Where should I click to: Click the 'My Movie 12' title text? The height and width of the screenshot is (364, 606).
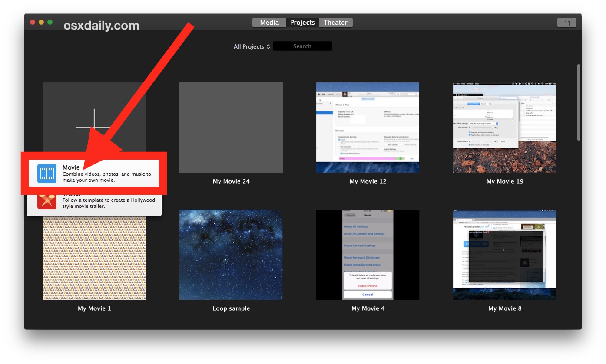(x=368, y=181)
